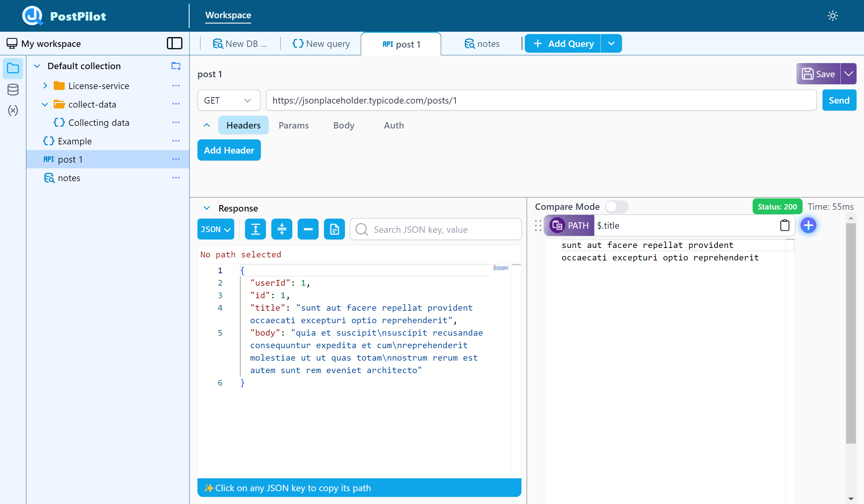The height and width of the screenshot is (504, 864).
Task: Click the expand all JSON icon
Action: (x=255, y=229)
